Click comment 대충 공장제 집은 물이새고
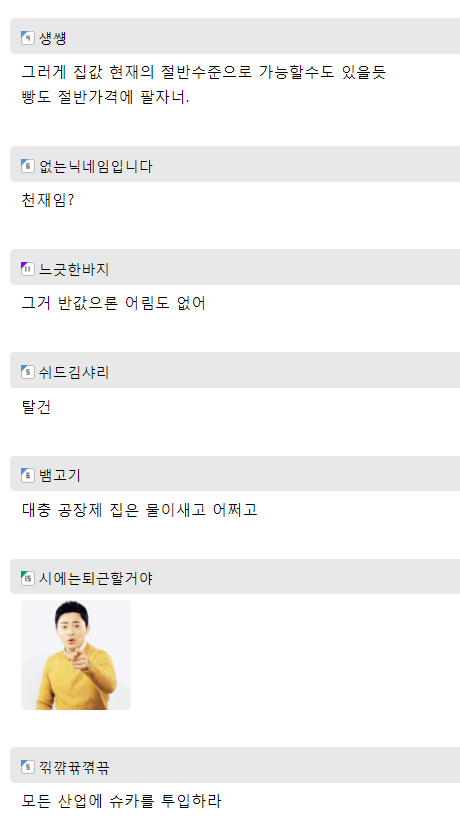Image resolution: width=460 pixels, height=836 pixels. (x=139, y=510)
